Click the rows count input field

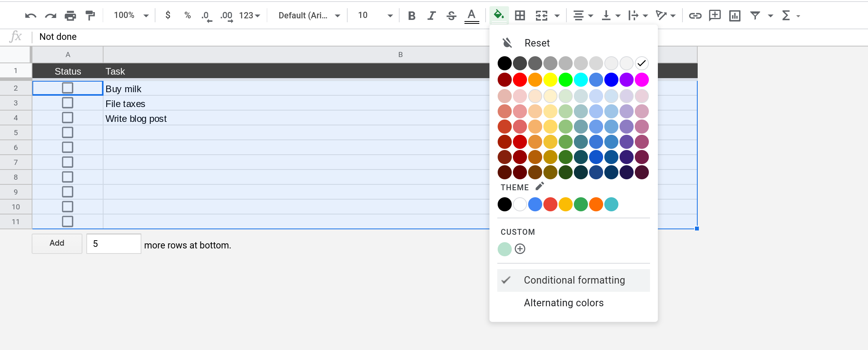[114, 244]
